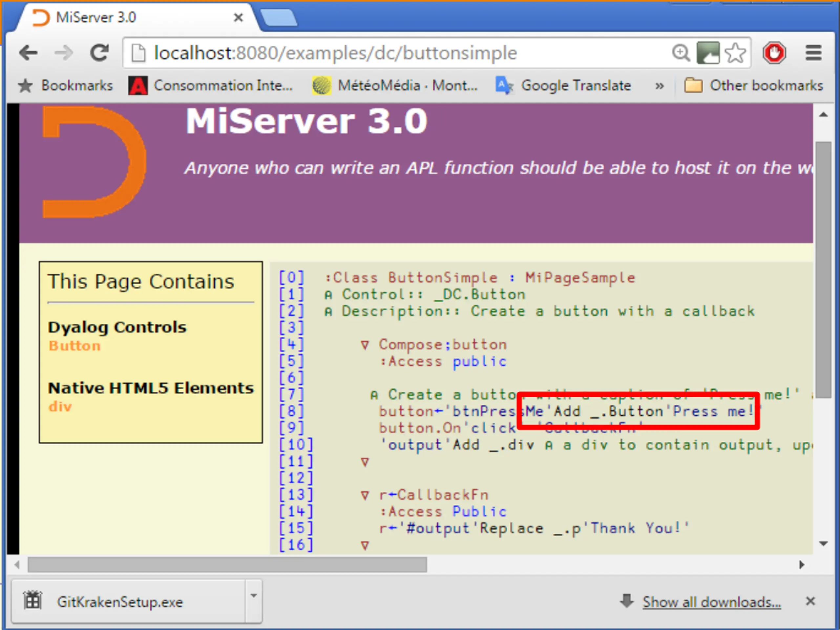Click the zoom magnifier icon in the address bar
840x630 pixels.
point(681,53)
